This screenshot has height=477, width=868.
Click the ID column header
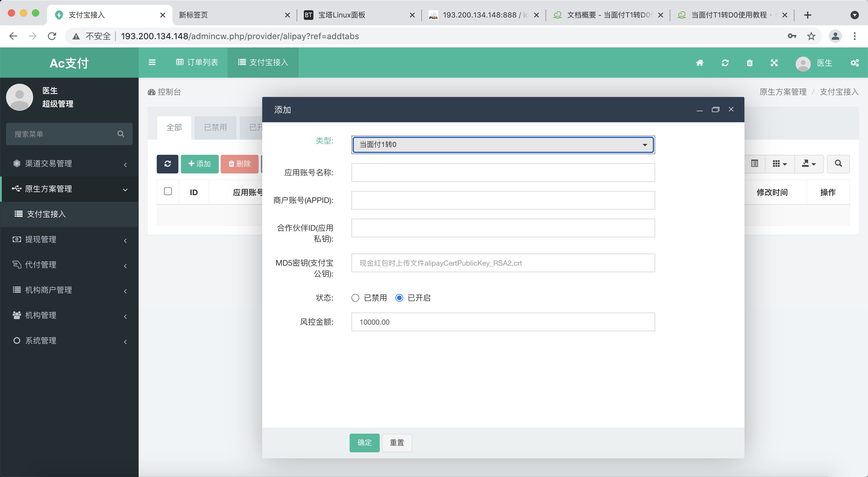pyautogui.click(x=193, y=192)
